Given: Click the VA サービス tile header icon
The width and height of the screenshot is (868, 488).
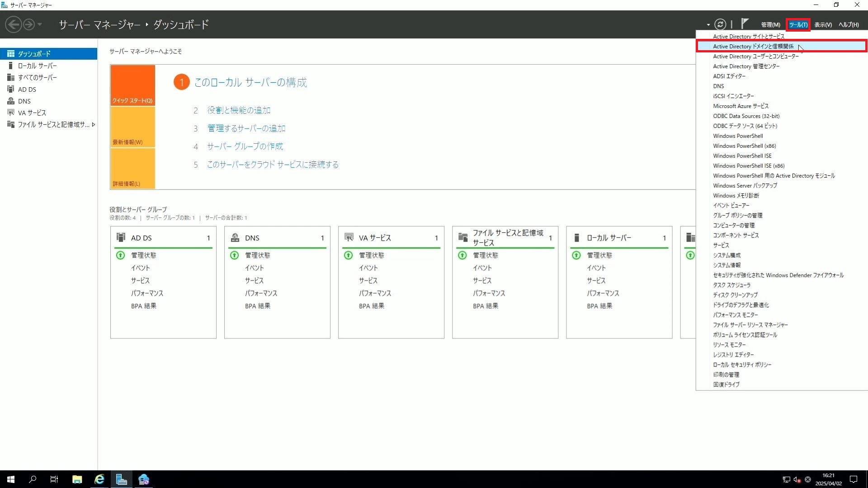Looking at the screenshot, I should [x=349, y=237].
